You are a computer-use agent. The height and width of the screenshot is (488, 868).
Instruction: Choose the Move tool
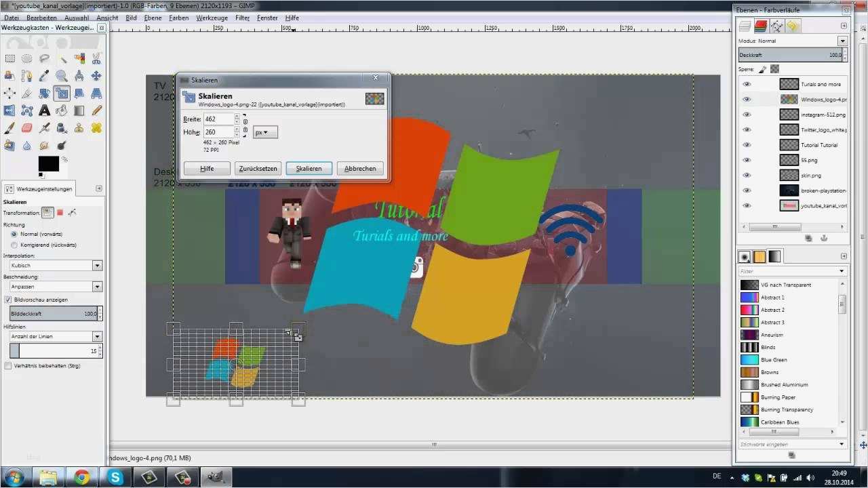point(96,76)
